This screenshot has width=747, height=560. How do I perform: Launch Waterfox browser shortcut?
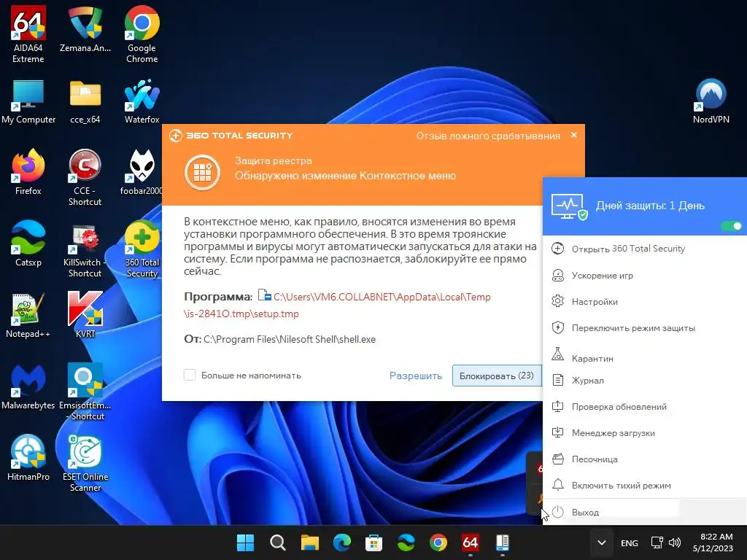pyautogui.click(x=142, y=102)
